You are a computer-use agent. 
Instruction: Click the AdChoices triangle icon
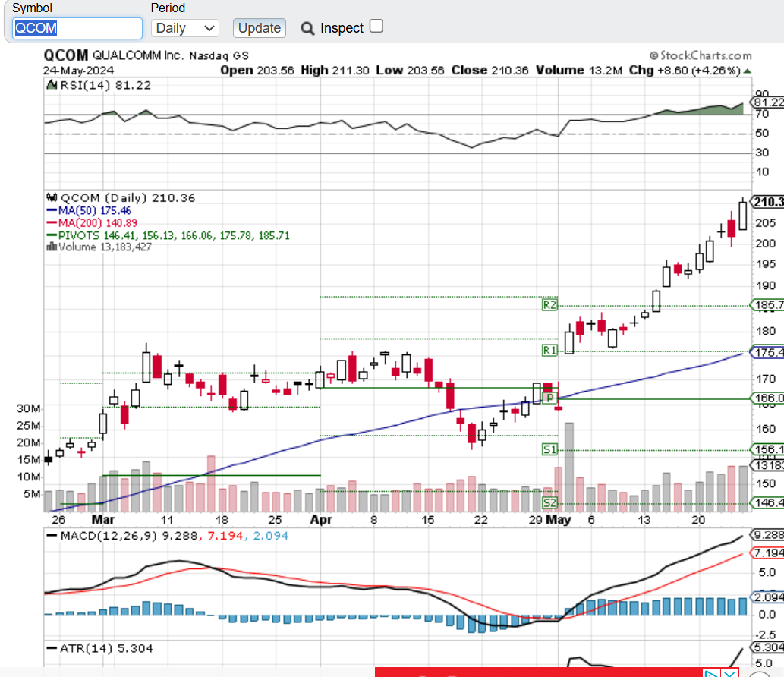[712, 673]
